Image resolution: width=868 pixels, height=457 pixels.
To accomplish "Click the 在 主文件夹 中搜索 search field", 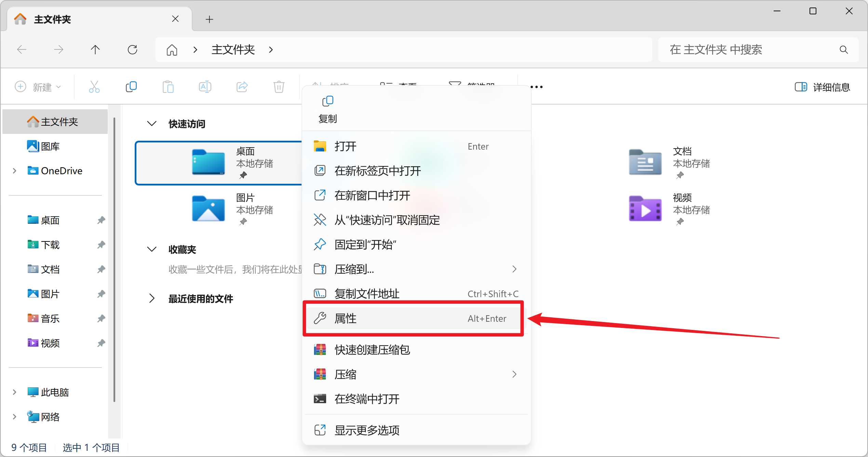I will coord(758,50).
